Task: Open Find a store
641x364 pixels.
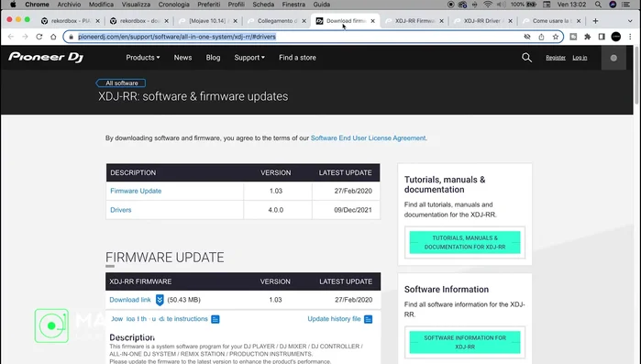Action: click(x=297, y=58)
